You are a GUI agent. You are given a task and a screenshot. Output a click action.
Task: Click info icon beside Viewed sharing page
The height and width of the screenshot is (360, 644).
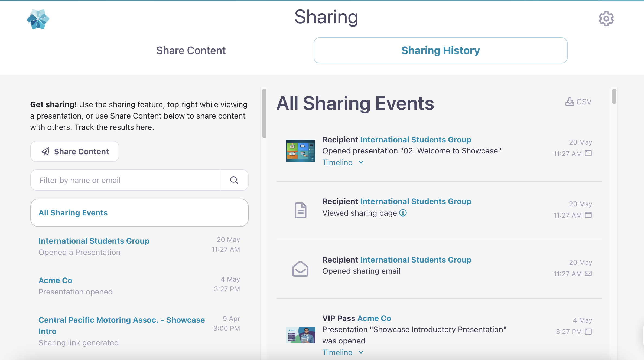403,213
